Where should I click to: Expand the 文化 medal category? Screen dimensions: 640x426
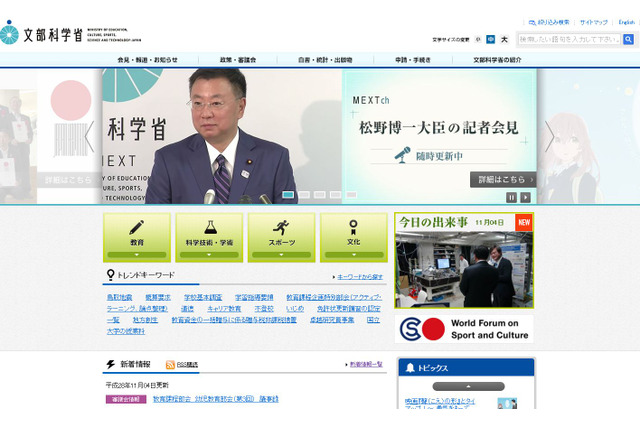click(353, 237)
